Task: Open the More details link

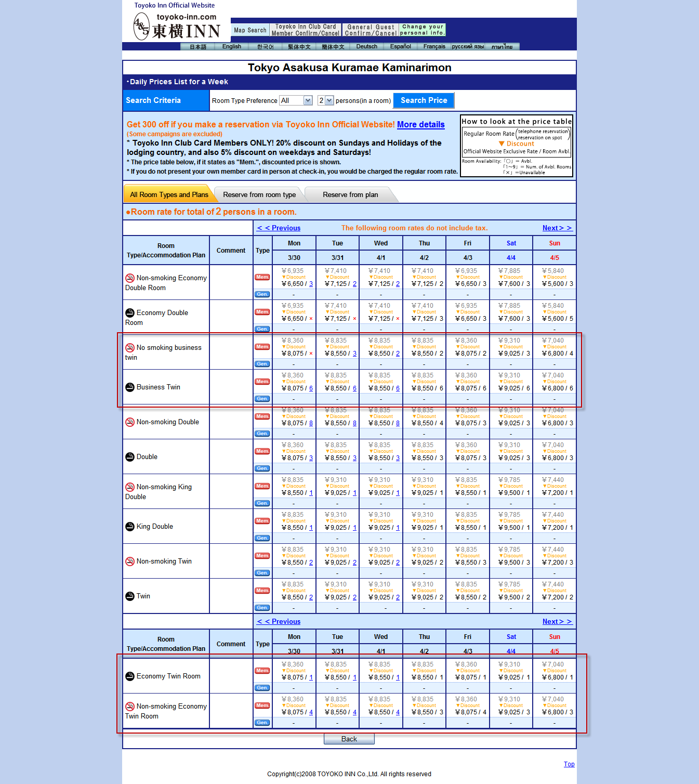Action: [x=421, y=124]
